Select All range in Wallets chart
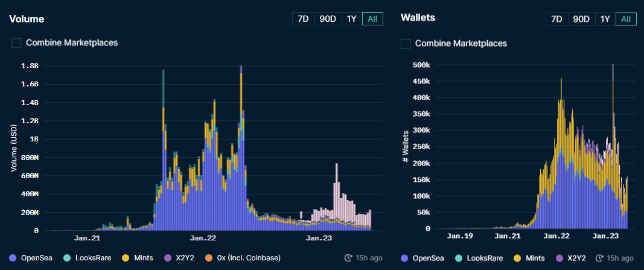The image size is (644, 270). click(x=626, y=19)
